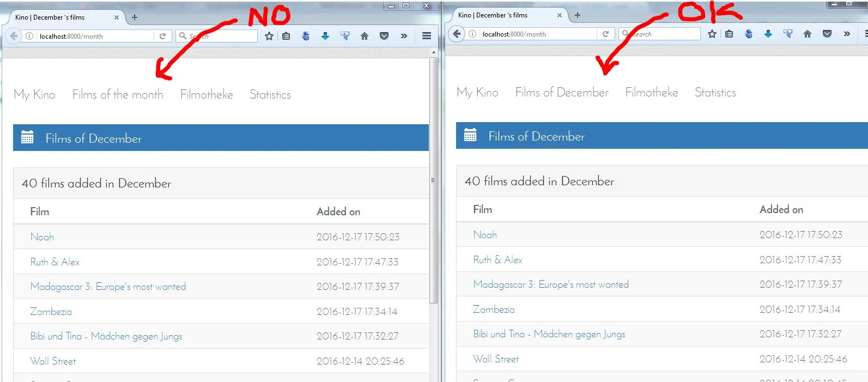This screenshot has width=868, height=382.
Task: Click back arrow in right browser window
Action: coord(457,34)
